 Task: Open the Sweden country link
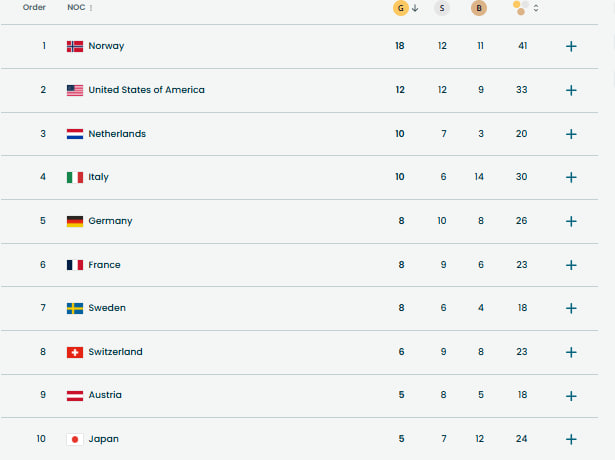(x=107, y=308)
